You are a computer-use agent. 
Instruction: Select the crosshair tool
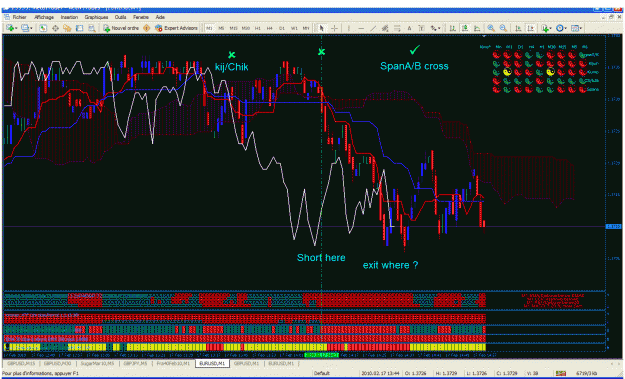click(x=334, y=28)
